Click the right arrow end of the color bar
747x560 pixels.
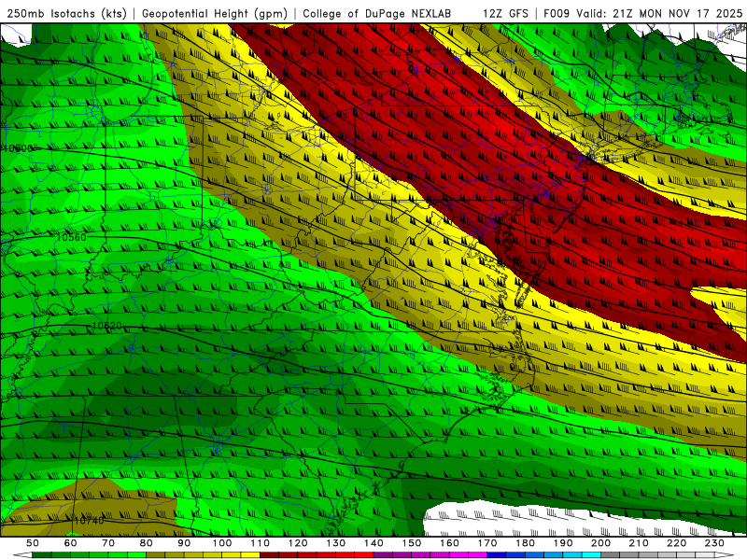pos(725,554)
